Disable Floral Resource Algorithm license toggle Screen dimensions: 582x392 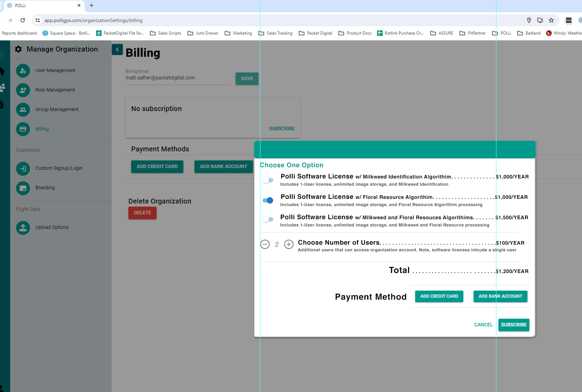(268, 200)
